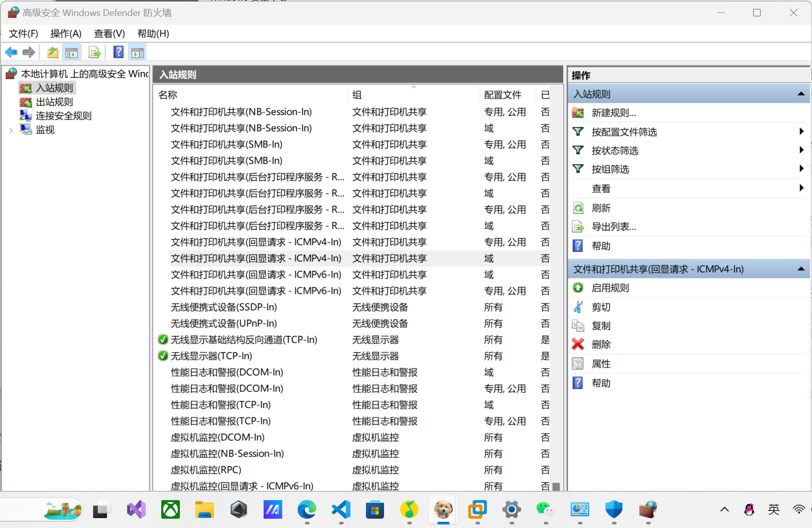
Task: Select the root node 本地计算机 上的高级安全 in the tree
Action: [x=84, y=74]
